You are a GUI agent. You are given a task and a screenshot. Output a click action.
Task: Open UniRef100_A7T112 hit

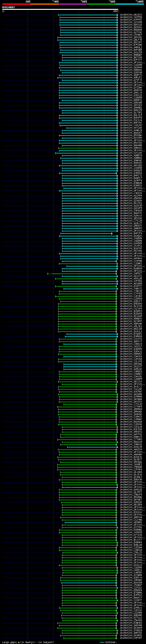point(131,618)
